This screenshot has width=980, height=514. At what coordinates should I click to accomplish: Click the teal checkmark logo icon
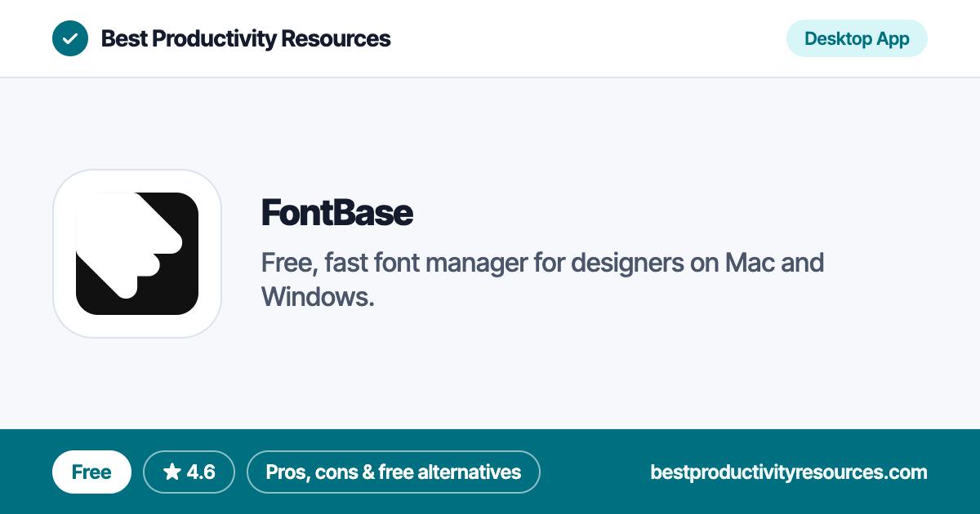[x=70, y=38]
